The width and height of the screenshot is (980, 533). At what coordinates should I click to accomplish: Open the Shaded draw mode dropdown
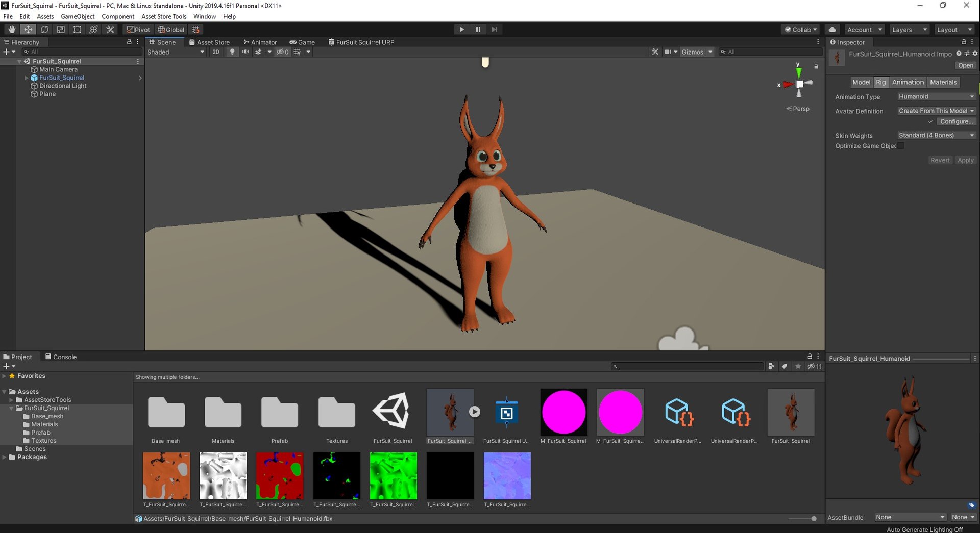[x=176, y=52]
